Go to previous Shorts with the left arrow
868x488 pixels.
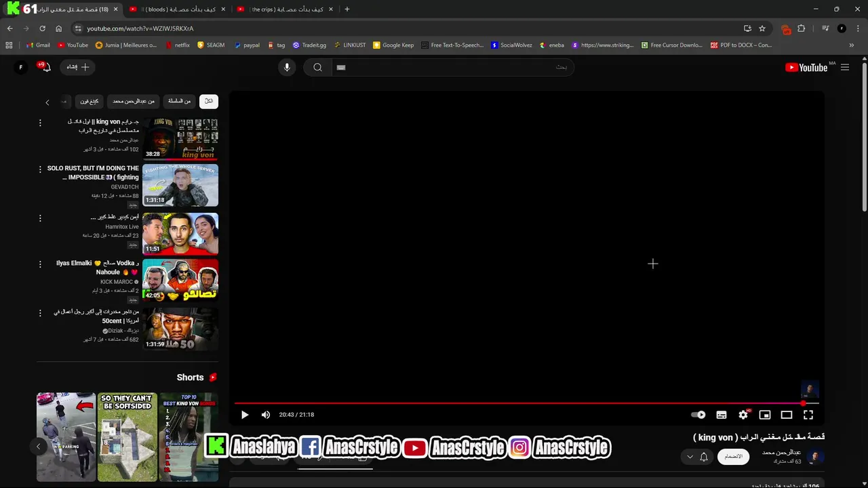[x=39, y=446]
